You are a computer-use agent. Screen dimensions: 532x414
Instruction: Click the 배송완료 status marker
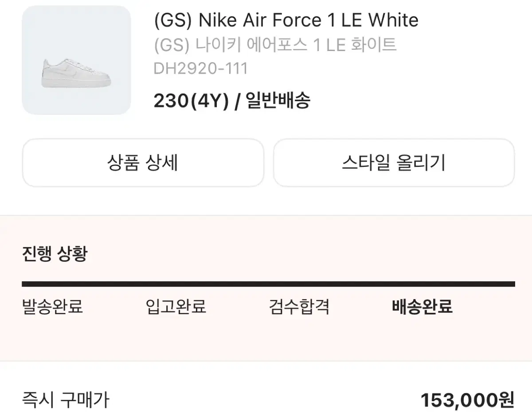coord(422,306)
